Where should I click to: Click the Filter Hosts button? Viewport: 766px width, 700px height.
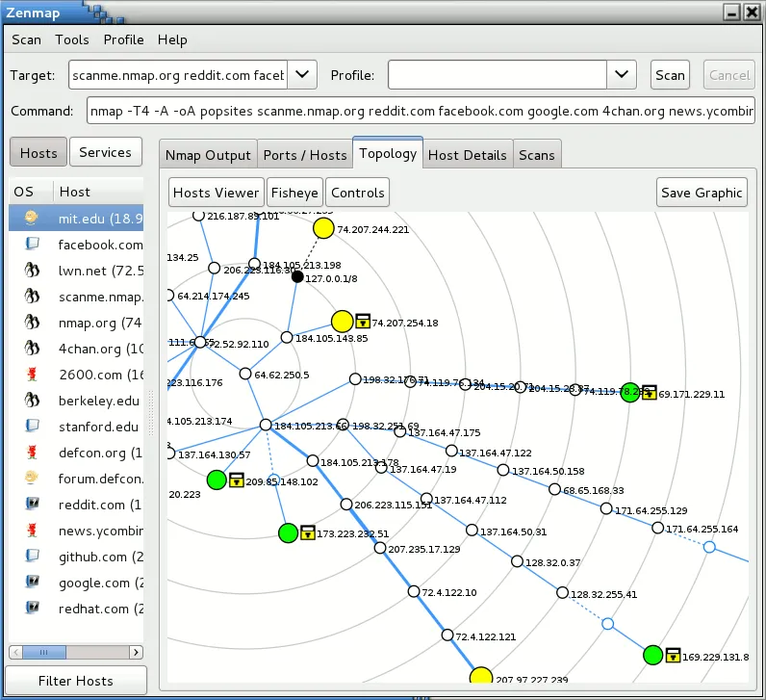click(76, 681)
